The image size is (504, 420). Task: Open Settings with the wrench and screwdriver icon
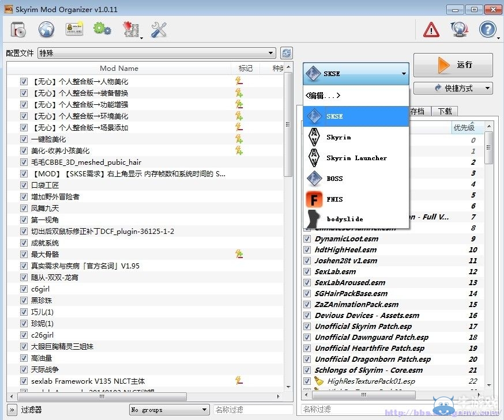(159, 30)
